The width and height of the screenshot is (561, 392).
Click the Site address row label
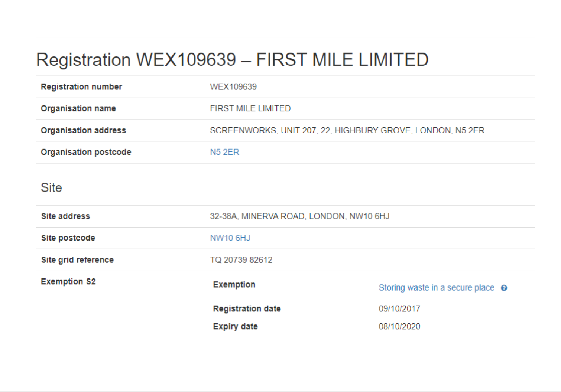coord(65,216)
